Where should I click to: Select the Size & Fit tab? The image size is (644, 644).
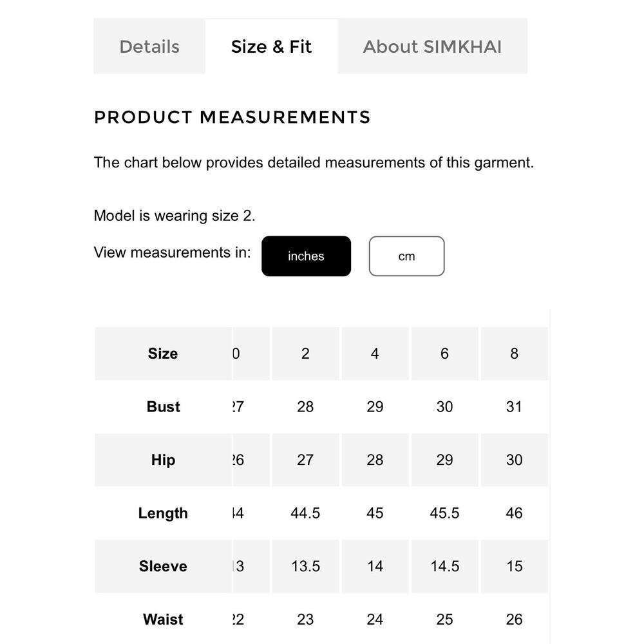pyautogui.click(x=272, y=46)
